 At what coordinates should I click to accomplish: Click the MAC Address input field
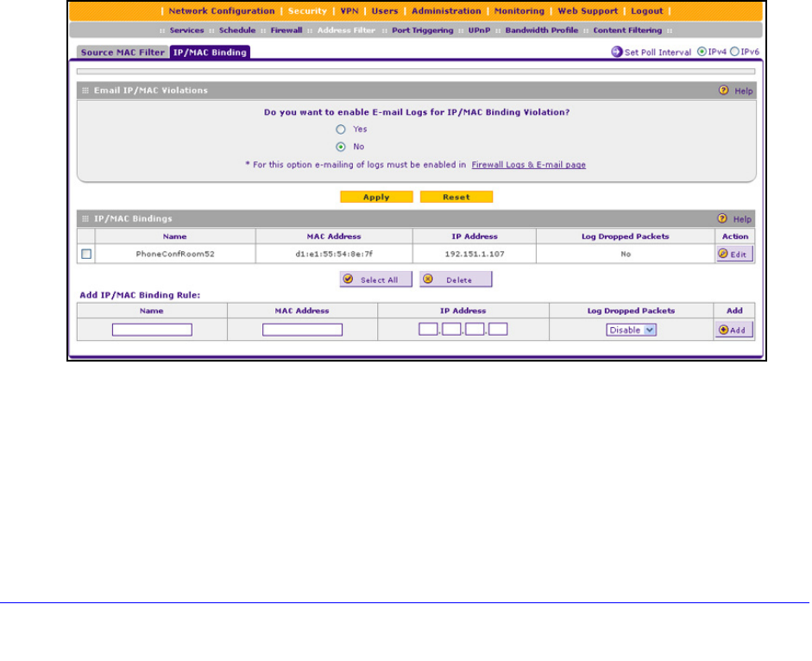click(302, 330)
